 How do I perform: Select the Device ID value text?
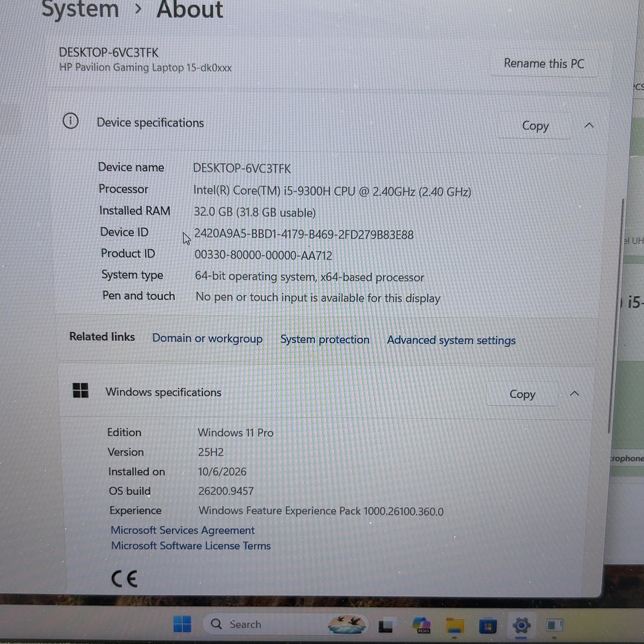click(x=304, y=235)
